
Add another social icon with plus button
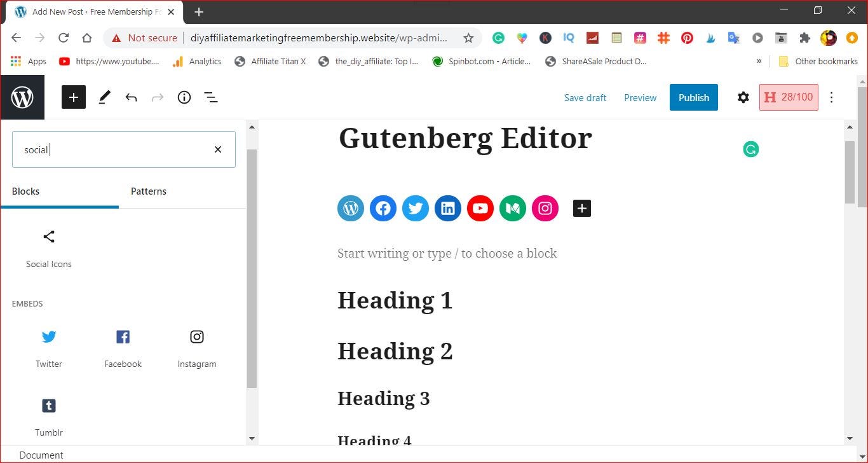(582, 208)
